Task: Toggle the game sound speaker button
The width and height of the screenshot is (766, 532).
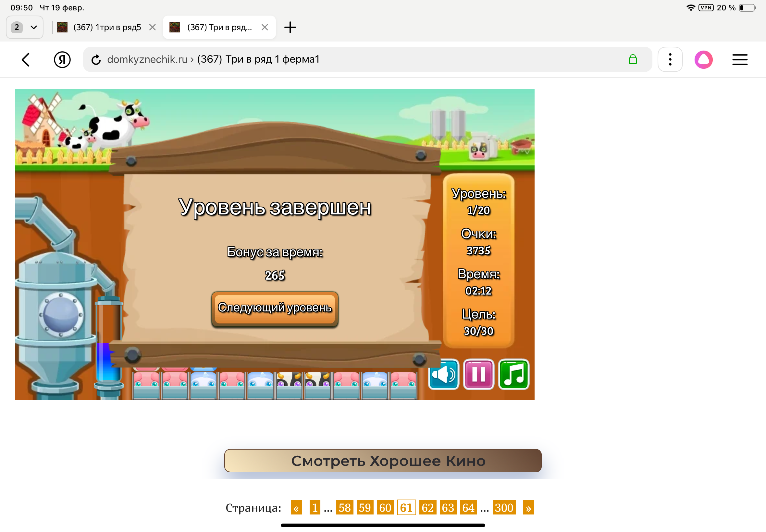Action: pos(443,375)
